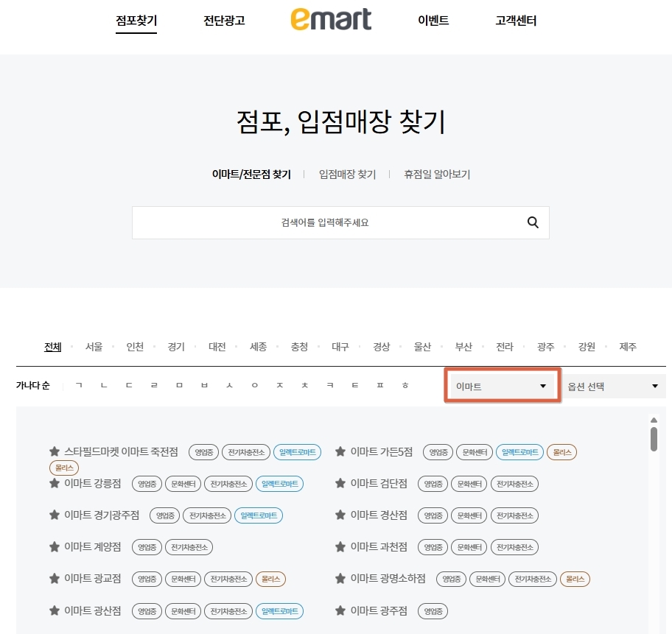Favorite 이마트 계양점 using the star icon
This screenshot has width=672, height=634.
point(54,547)
